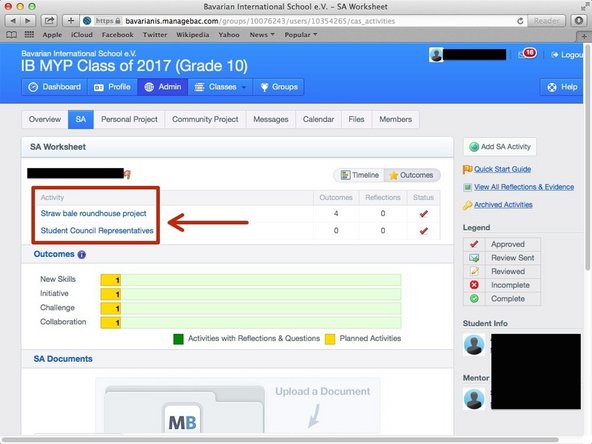Switch to the Community Project tab
The image size is (592, 444).
pyautogui.click(x=205, y=119)
